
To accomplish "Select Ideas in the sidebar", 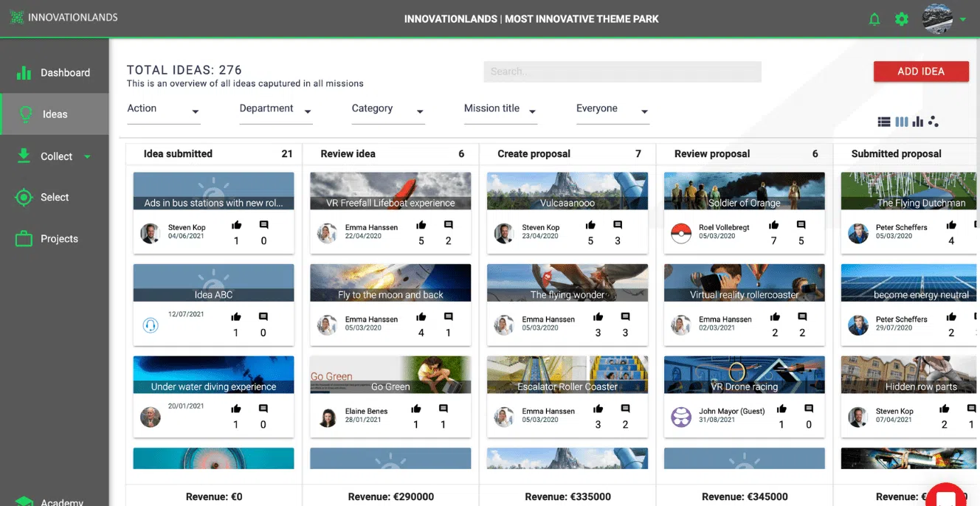I will pyautogui.click(x=55, y=114).
